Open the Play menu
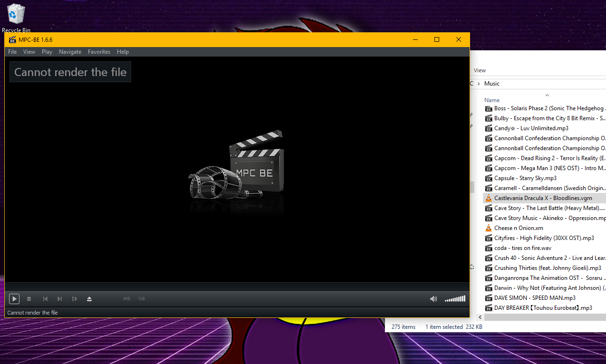Image resolution: width=606 pixels, height=364 pixels. point(47,52)
